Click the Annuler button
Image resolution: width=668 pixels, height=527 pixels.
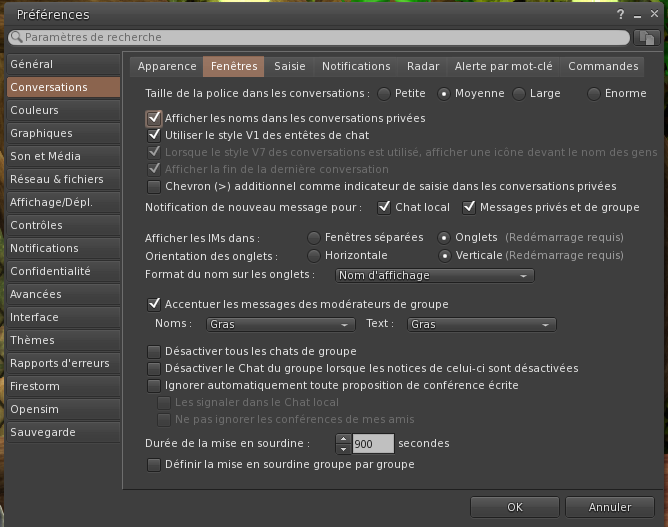click(x=610, y=507)
